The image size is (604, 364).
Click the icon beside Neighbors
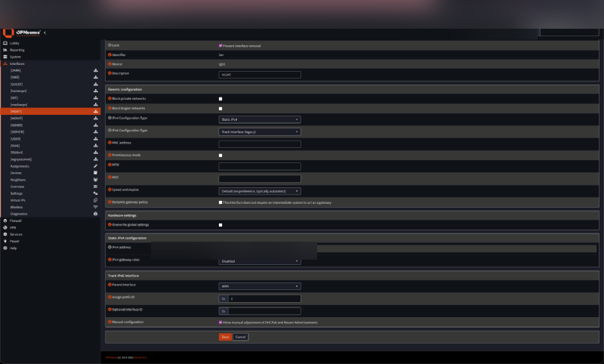point(96,180)
